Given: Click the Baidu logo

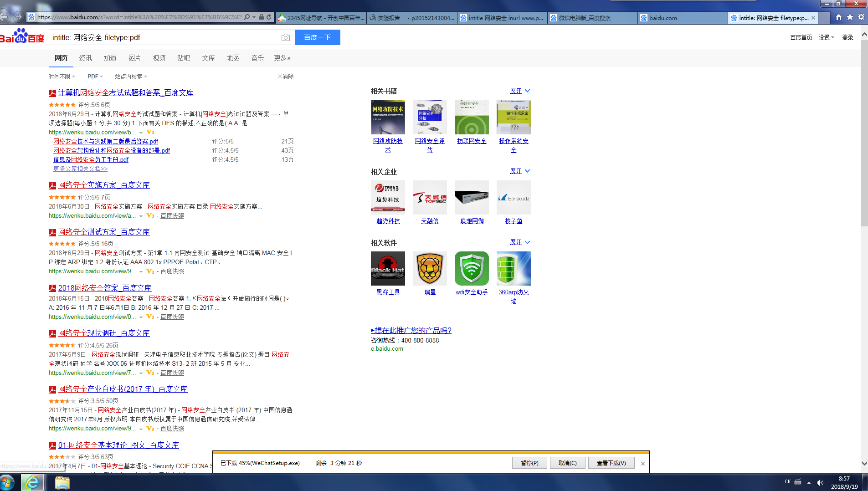Looking at the screenshot, I should [x=22, y=36].
